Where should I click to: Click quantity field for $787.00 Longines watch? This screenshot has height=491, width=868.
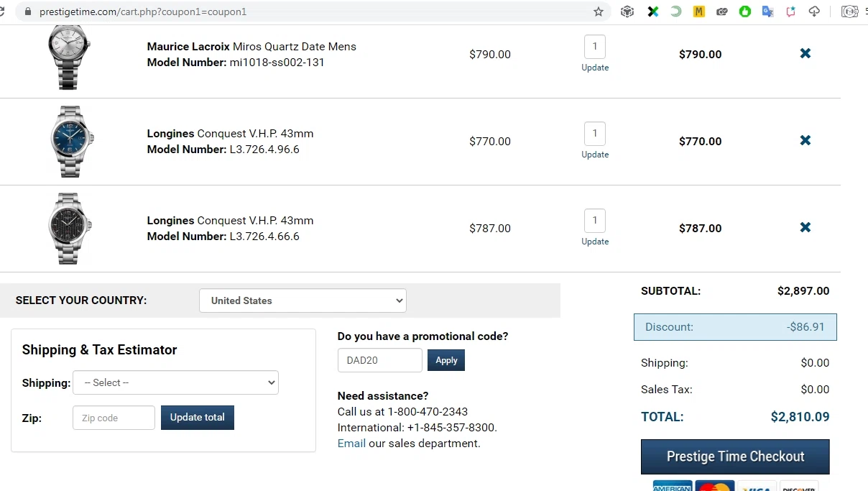[x=595, y=221]
